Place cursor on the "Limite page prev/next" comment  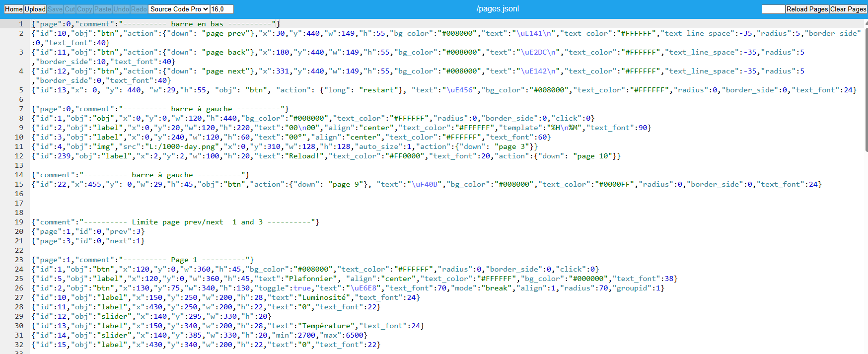point(177,222)
